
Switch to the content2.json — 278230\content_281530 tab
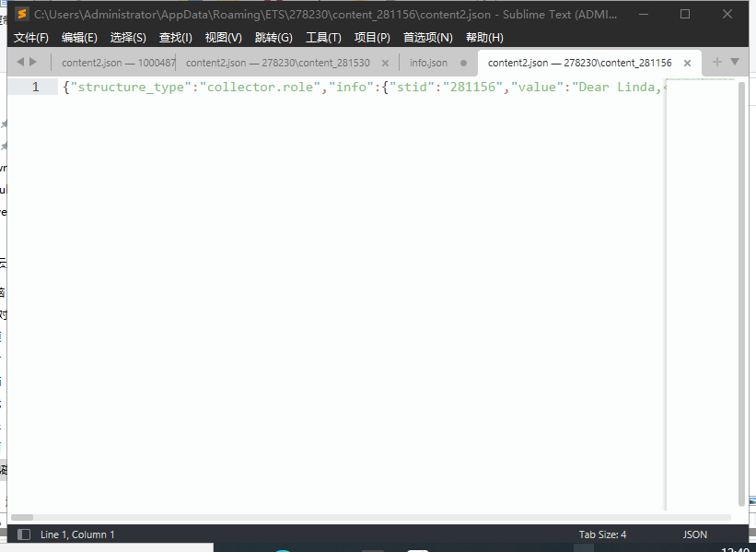[x=278, y=63]
